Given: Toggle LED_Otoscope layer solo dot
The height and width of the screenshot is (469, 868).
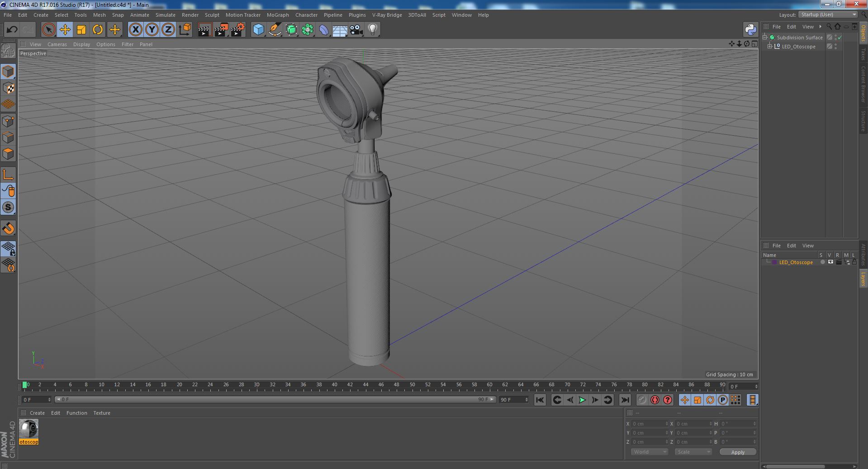Looking at the screenshot, I should [823, 262].
